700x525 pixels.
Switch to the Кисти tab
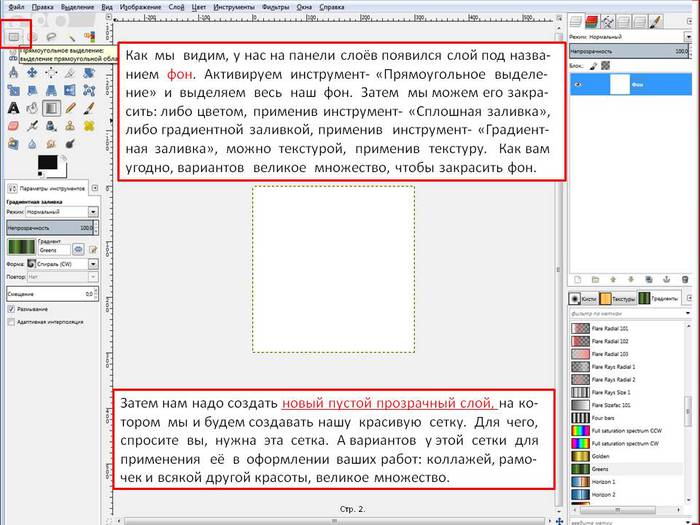(583, 299)
